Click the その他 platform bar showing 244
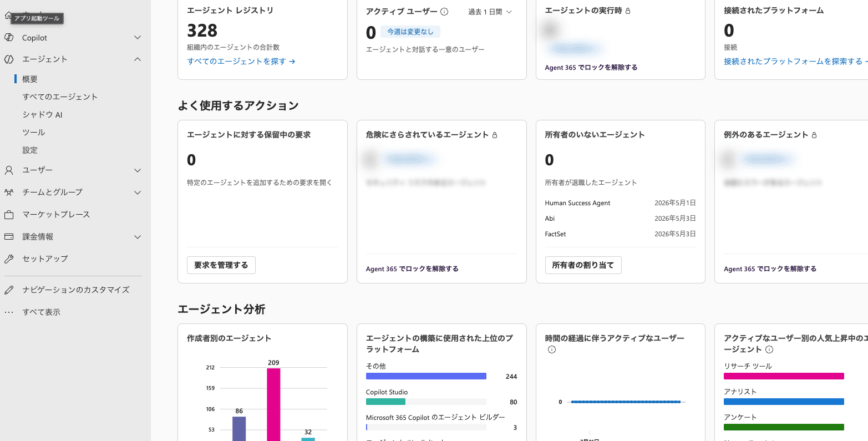The width and height of the screenshot is (868, 441). 426,376
